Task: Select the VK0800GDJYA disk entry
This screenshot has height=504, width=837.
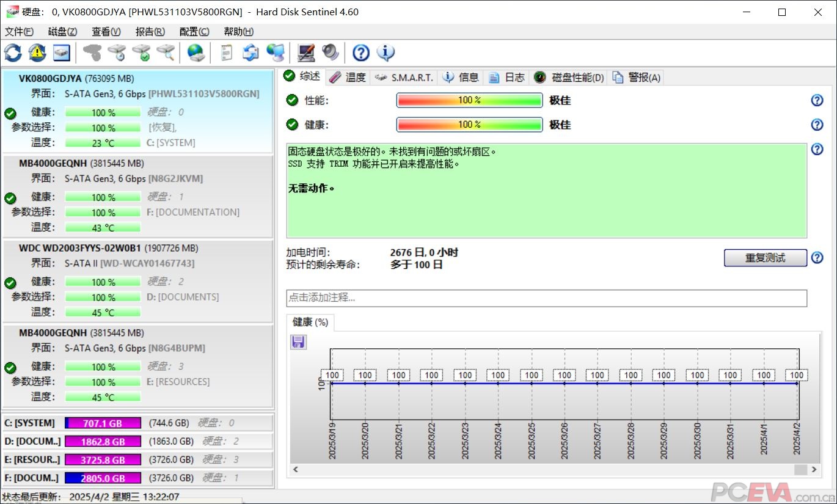Action: coord(137,111)
